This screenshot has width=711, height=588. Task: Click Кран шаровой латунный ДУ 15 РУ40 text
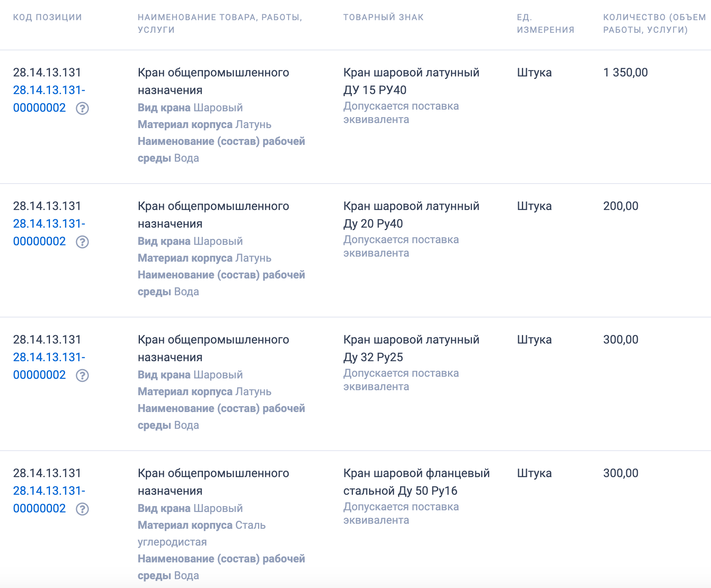click(411, 81)
